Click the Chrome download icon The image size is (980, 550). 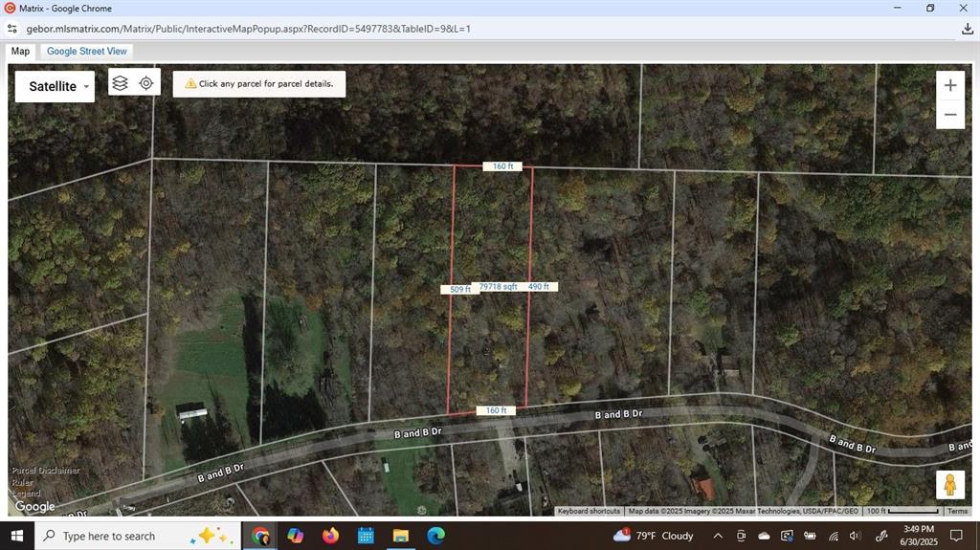point(968,29)
